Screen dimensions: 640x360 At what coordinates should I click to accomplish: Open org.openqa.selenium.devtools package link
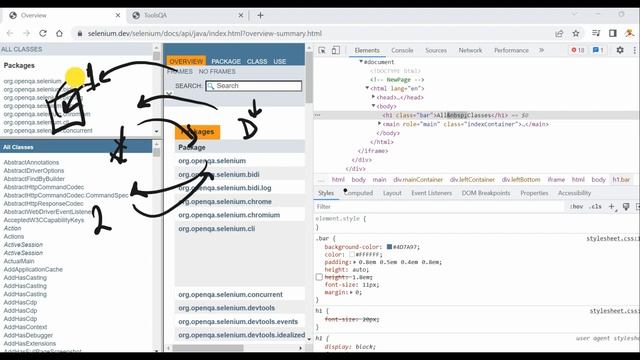tap(227, 308)
